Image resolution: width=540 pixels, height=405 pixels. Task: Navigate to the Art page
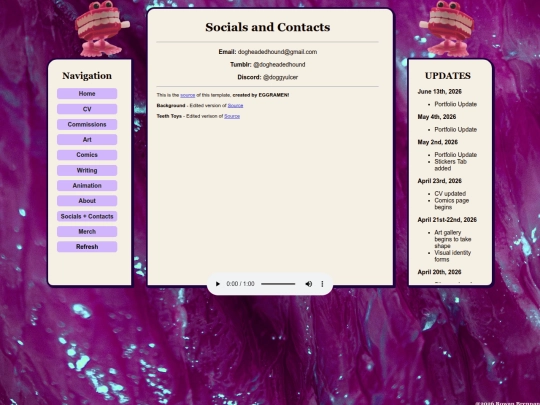pos(87,139)
